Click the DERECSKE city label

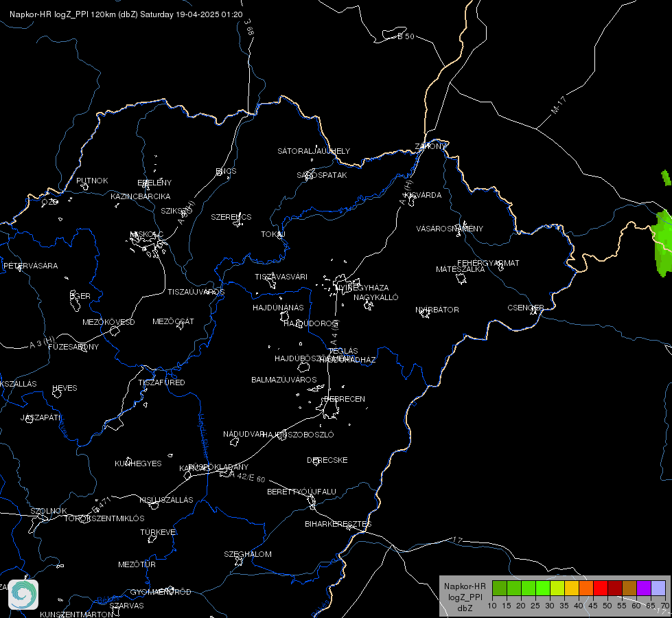[327, 460]
